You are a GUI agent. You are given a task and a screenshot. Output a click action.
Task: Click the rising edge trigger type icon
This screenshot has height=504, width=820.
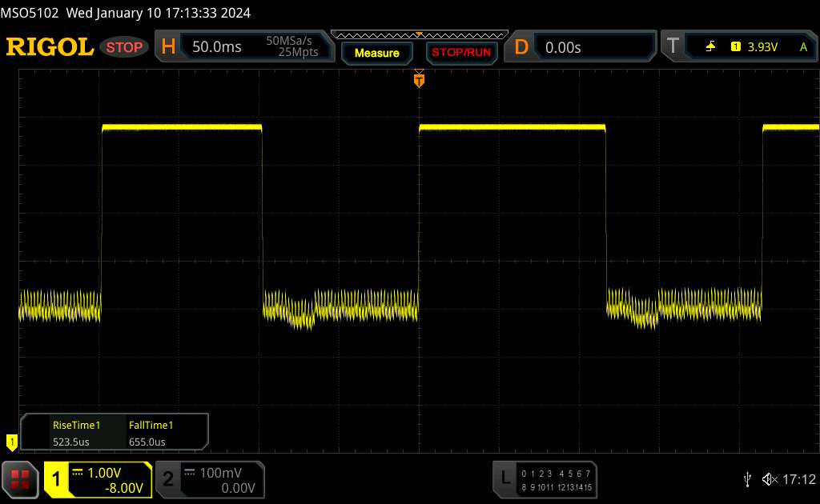[710, 47]
